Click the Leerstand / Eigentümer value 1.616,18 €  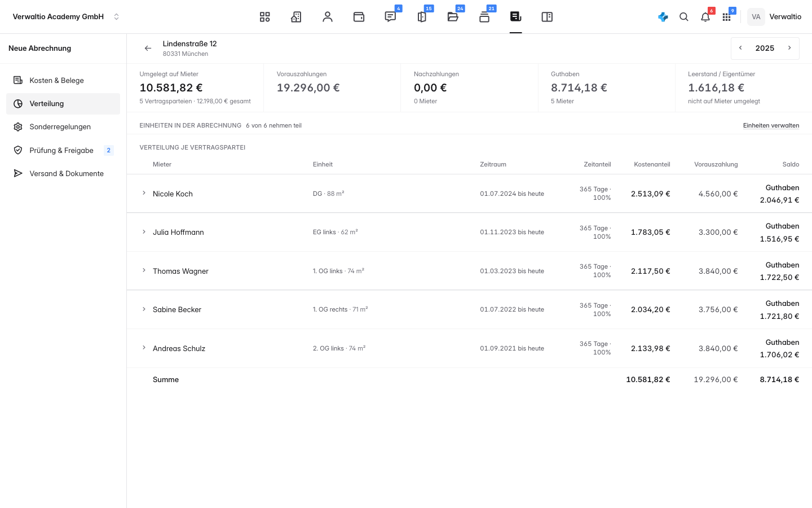pos(716,87)
